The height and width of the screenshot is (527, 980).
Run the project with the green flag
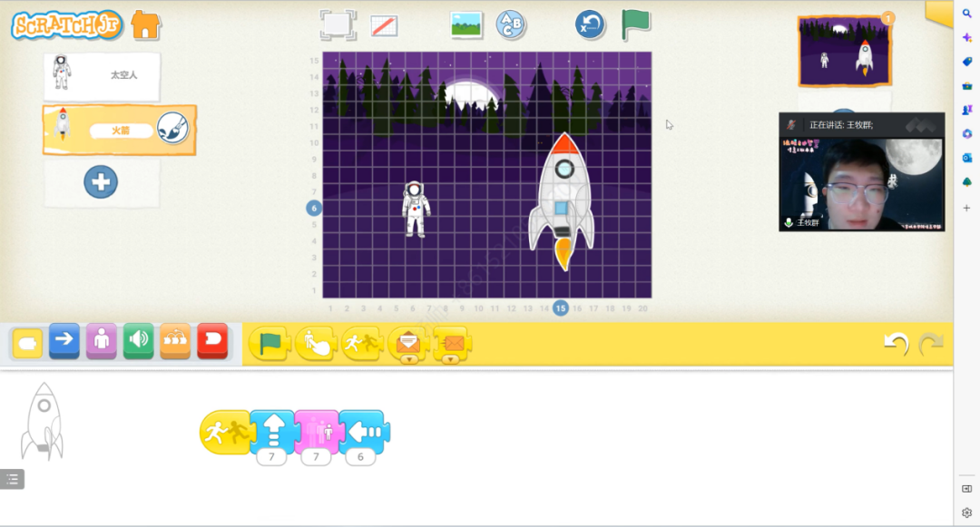(x=635, y=24)
